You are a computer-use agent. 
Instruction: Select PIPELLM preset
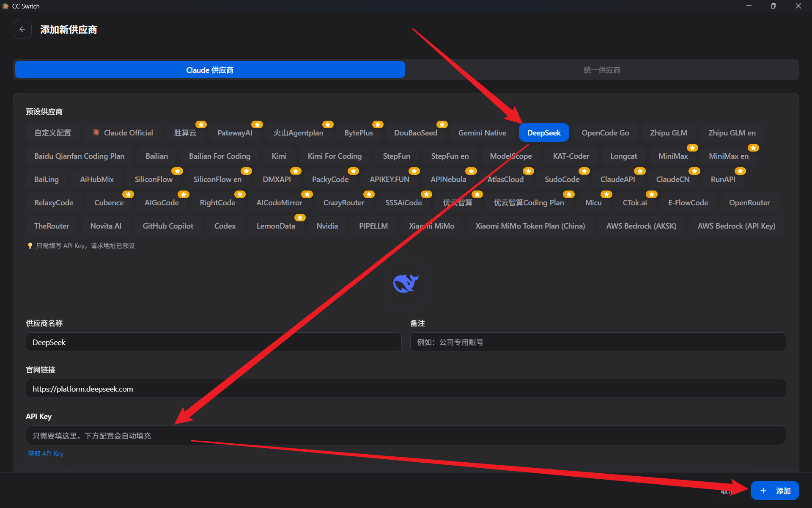[x=373, y=226]
